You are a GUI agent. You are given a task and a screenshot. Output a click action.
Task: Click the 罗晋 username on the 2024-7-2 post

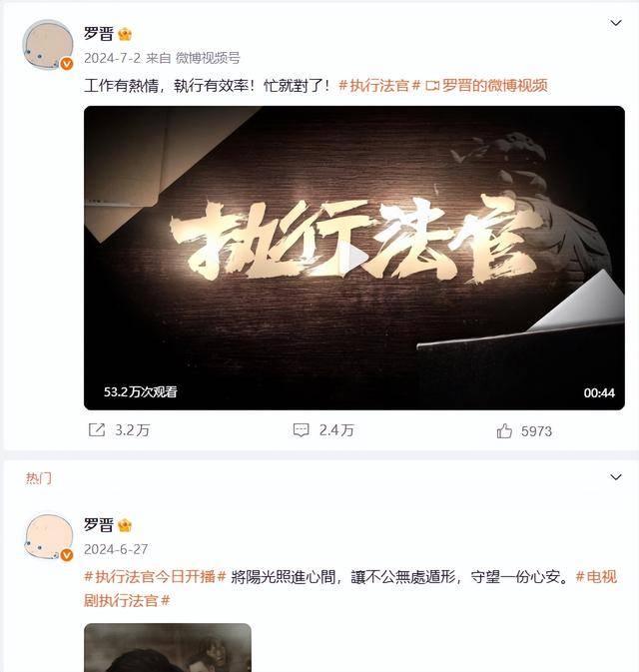point(99,34)
